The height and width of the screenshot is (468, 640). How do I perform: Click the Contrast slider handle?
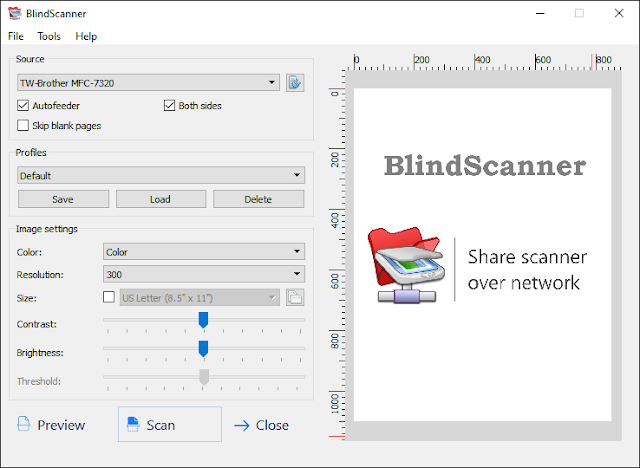[203, 320]
